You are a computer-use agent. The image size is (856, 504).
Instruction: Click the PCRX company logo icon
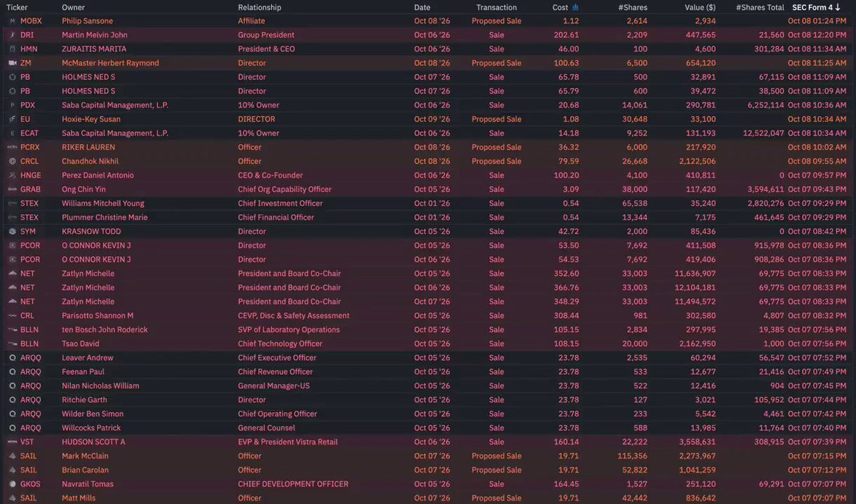[11, 148]
